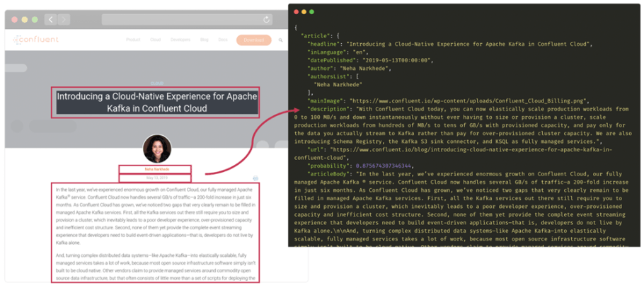Click the orange Download button

(x=254, y=40)
